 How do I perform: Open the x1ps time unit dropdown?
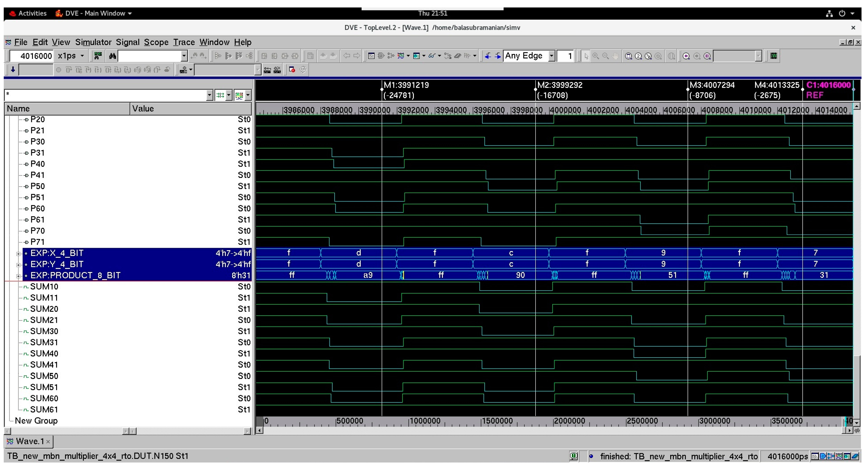pos(82,56)
